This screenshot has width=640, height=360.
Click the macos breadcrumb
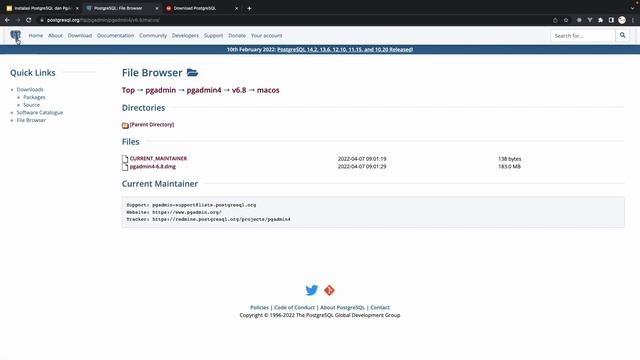click(x=268, y=90)
